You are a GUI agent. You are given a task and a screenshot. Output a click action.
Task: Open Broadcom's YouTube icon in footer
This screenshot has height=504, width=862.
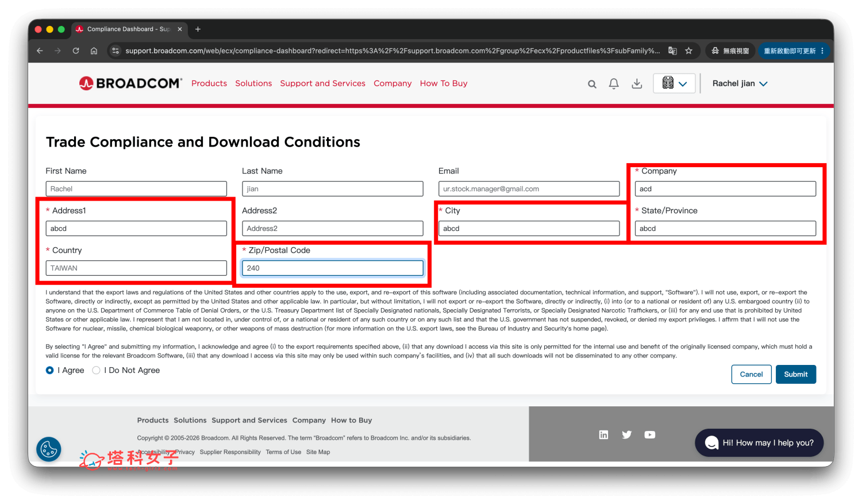pyautogui.click(x=650, y=434)
